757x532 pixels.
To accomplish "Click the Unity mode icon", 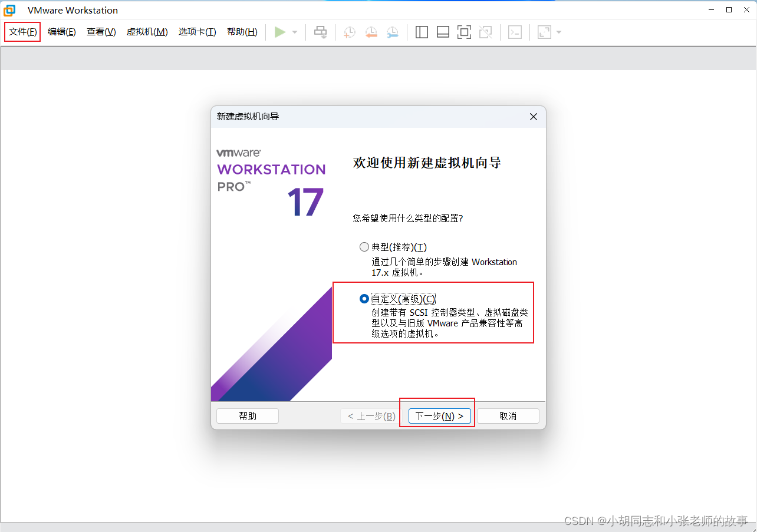I will click(485, 32).
